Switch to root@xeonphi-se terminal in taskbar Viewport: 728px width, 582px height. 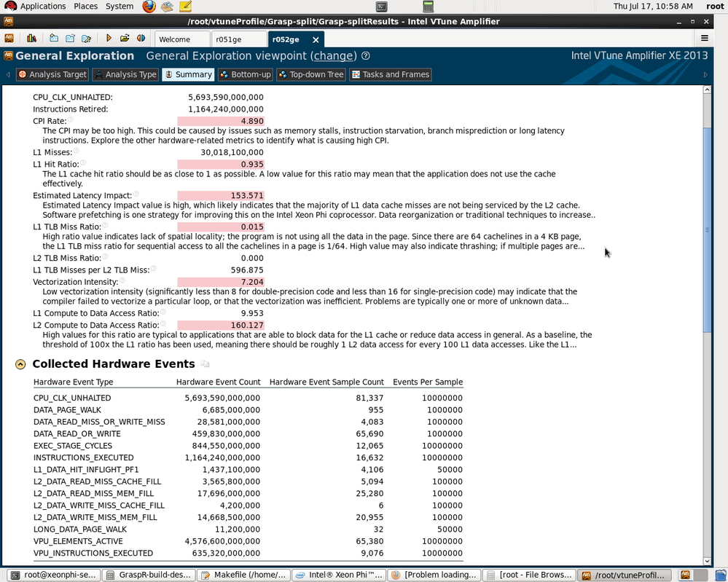[54, 575]
